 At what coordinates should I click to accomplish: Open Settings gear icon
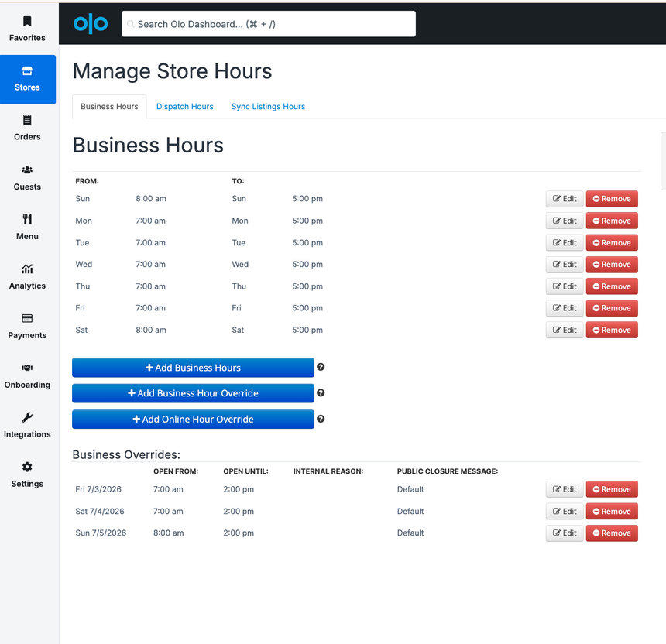coord(27,467)
